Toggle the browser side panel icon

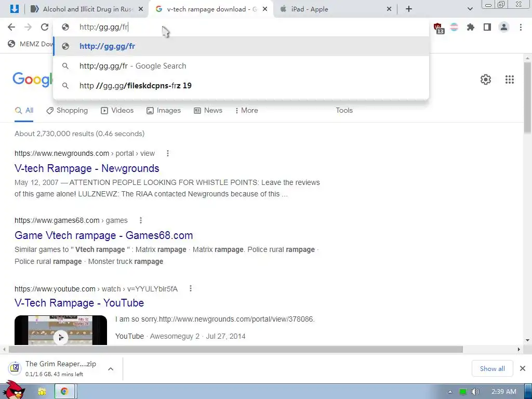pyautogui.click(x=487, y=27)
